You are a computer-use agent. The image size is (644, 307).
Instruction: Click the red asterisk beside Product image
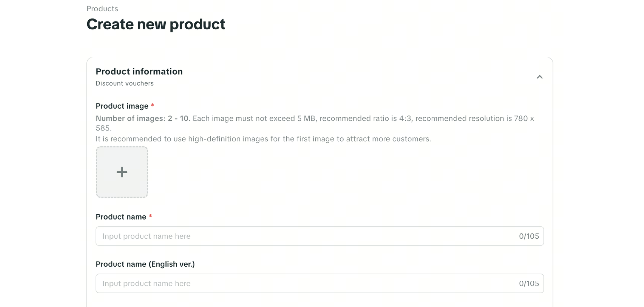coord(152,106)
